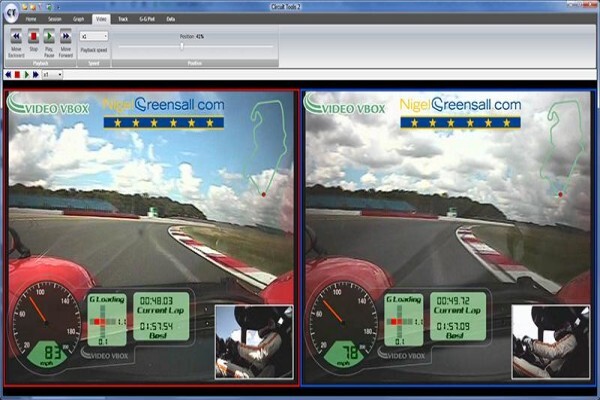Viewport: 600px width, 400px height.
Task: Switch to the Home tab
Action: point(31,19)
